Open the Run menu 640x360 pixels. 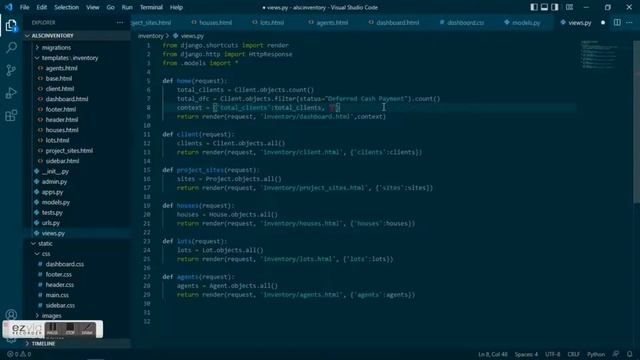tap(127, 7)
